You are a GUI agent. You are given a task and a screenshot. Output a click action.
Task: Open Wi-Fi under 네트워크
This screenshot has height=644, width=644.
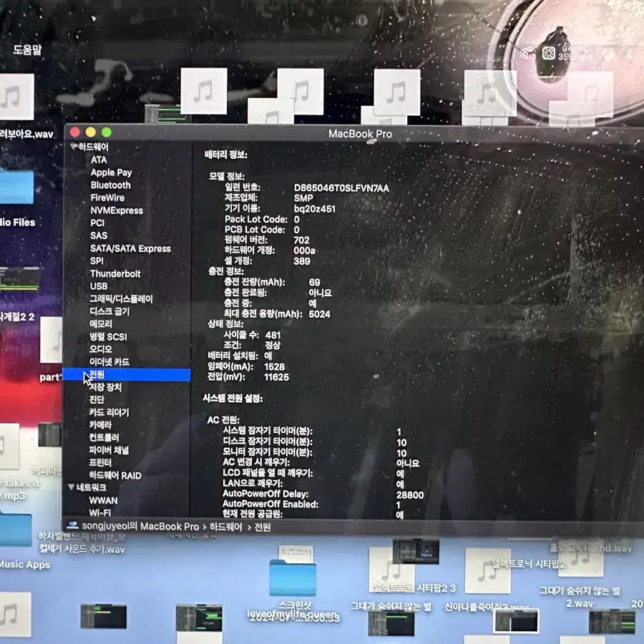point(99,512)
